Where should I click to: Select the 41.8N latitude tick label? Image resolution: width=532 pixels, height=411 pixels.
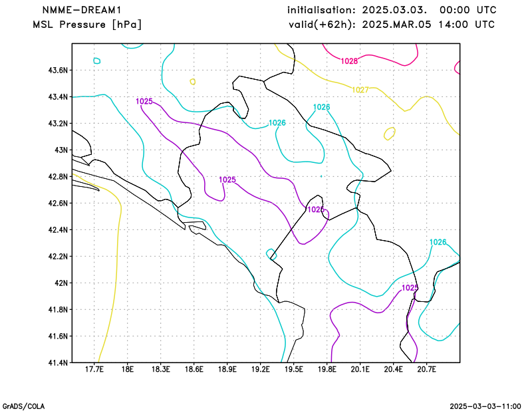click(58, 309)
